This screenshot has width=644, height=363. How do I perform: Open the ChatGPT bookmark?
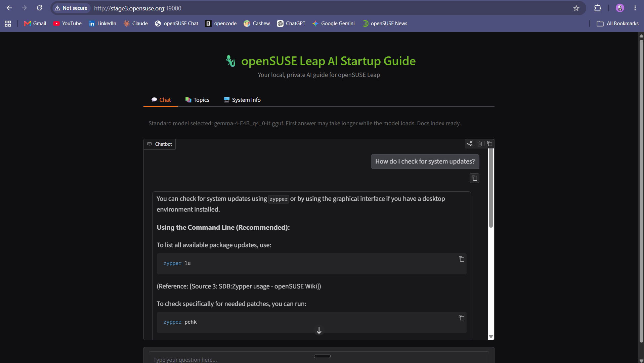[291, 24]
